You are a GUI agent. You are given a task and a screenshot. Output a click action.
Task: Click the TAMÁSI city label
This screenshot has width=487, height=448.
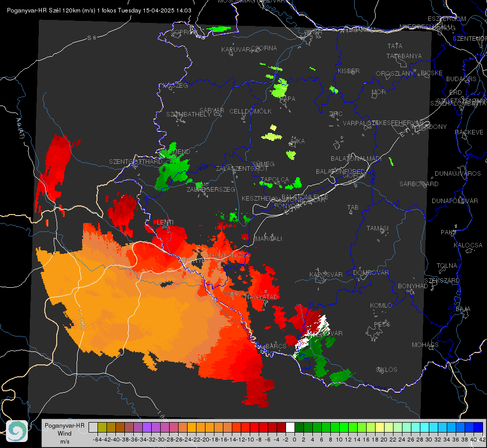pyautogui.click(x=378, y=228)
